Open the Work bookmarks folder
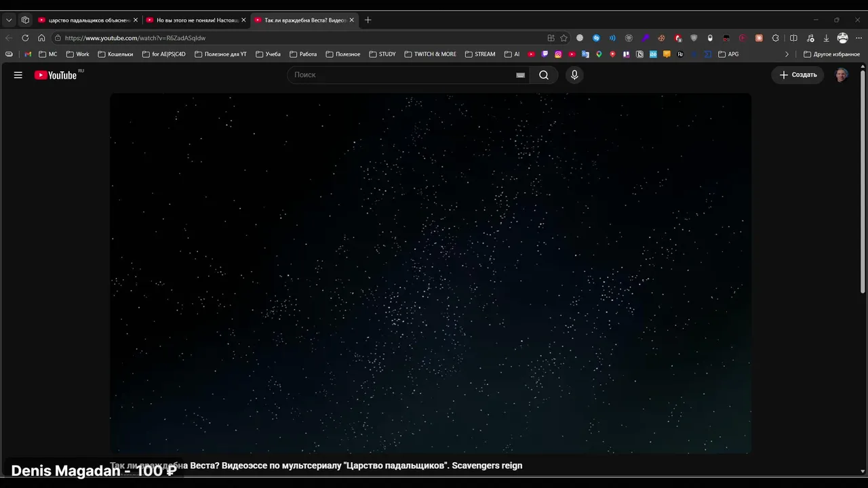The height and width of the screenshot is (488, 868). coord(77,54)
